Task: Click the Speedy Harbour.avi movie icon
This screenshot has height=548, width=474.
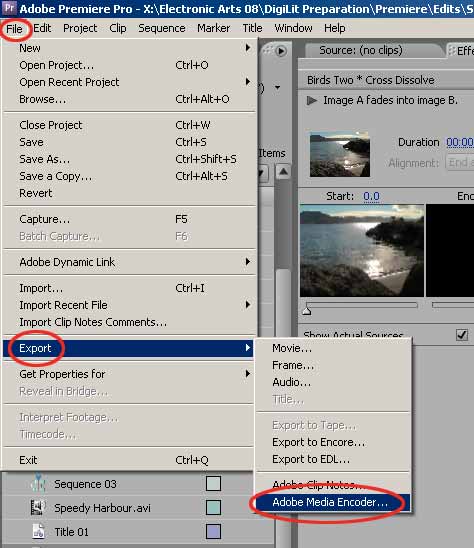Action: click(38, 507)
